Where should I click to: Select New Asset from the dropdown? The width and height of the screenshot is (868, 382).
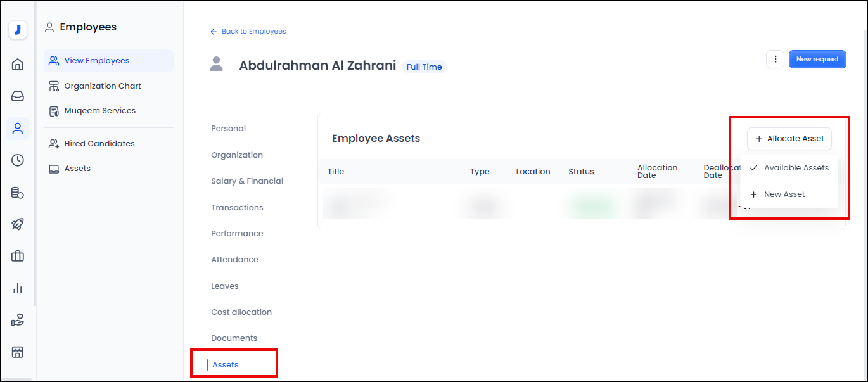pyautogui.click(x=784, y=194)
